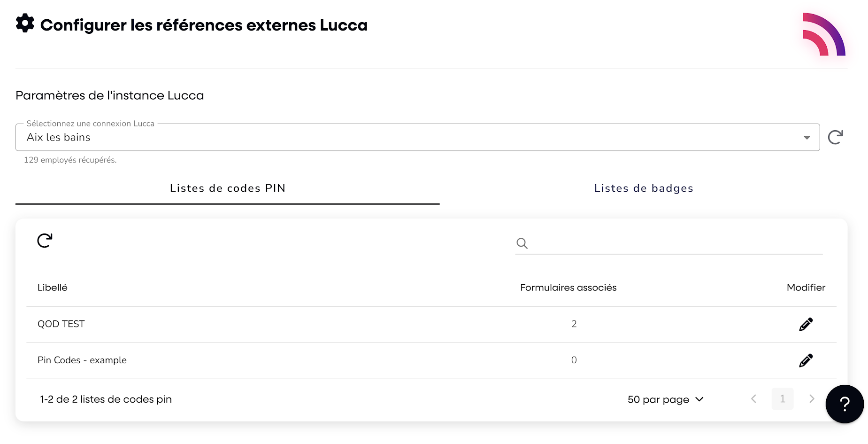Edit the Pin Codes - example list
Screen dimensions: 868x444
point(806,360)
